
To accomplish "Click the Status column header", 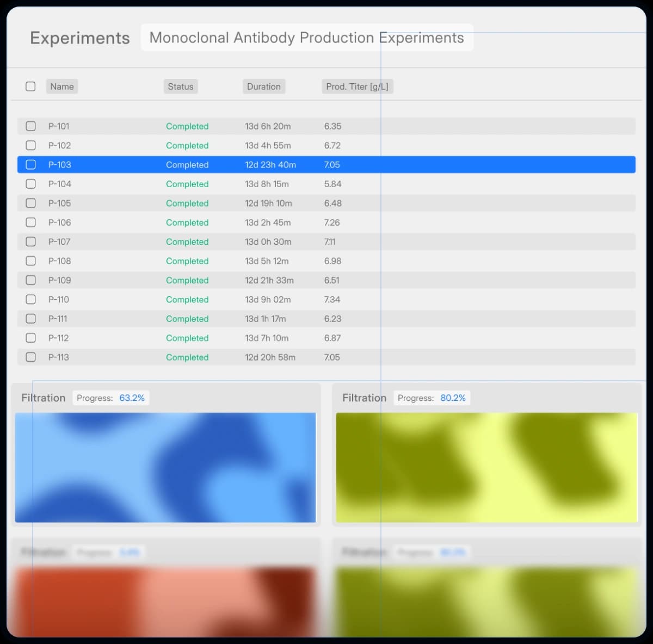I will click(x=180, y=86).
